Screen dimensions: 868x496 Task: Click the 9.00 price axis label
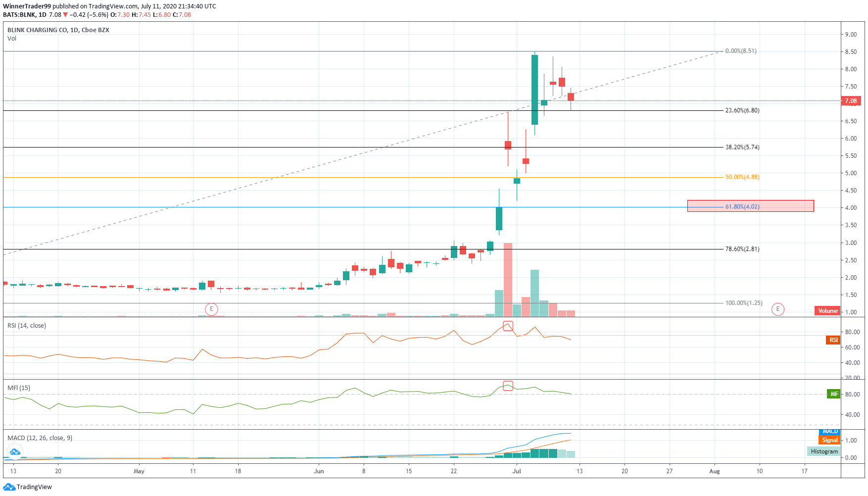tap(851, 35)
